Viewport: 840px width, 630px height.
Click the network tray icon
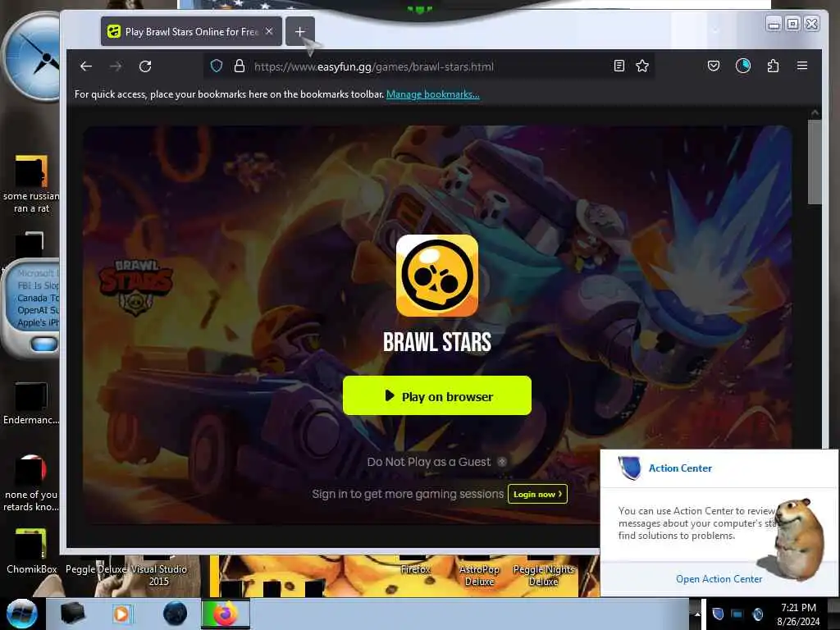point(737,614)
